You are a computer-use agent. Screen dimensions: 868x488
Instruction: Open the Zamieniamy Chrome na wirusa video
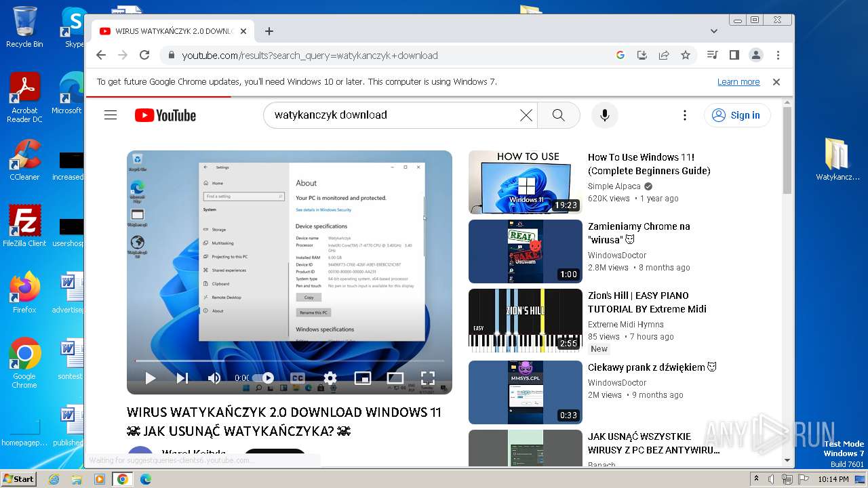click(639, 233)
